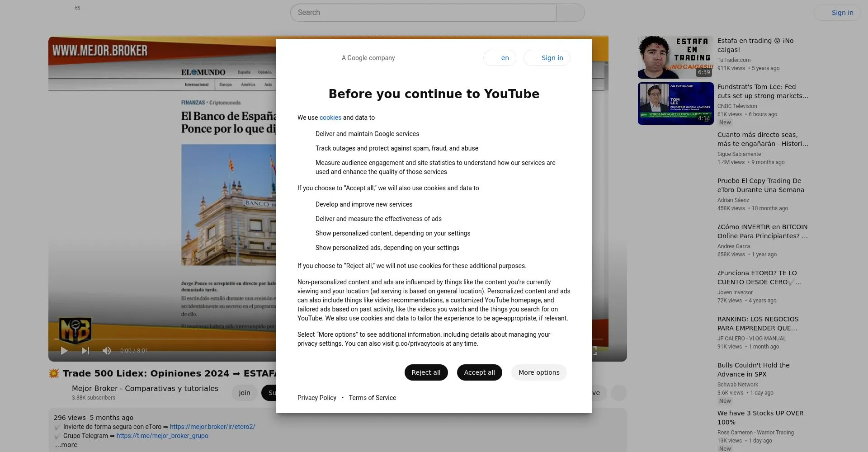
Task: Click 'Estafa en trading' video title
Action: 755,45
